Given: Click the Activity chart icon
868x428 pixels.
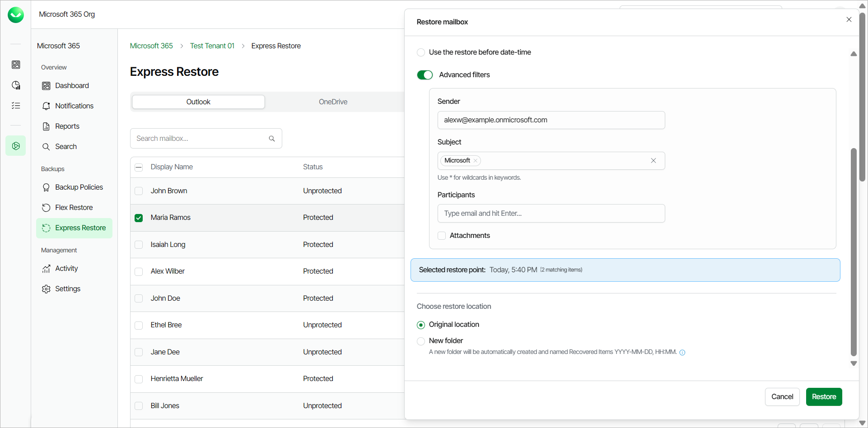Looking at the screenshot, I should pos(46,269).
